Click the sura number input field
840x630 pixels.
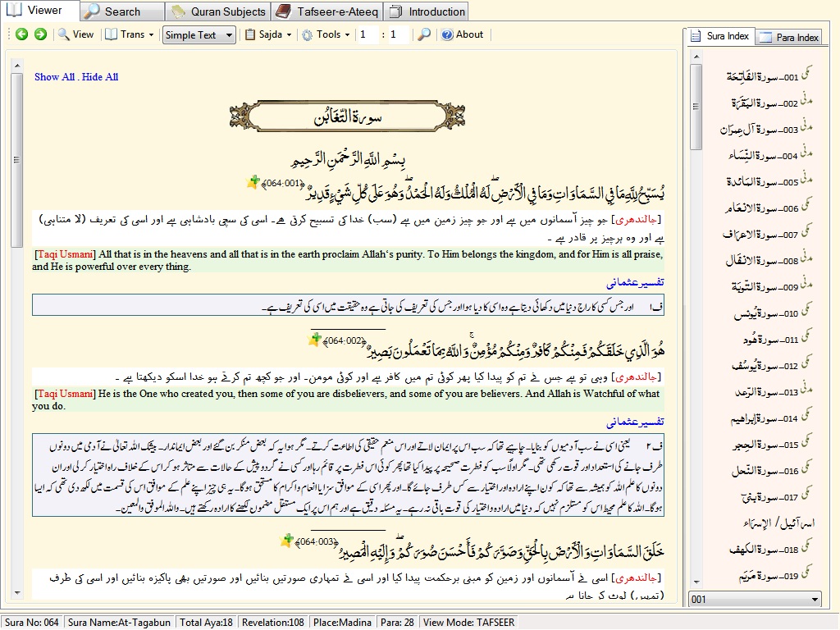[368, 34]
